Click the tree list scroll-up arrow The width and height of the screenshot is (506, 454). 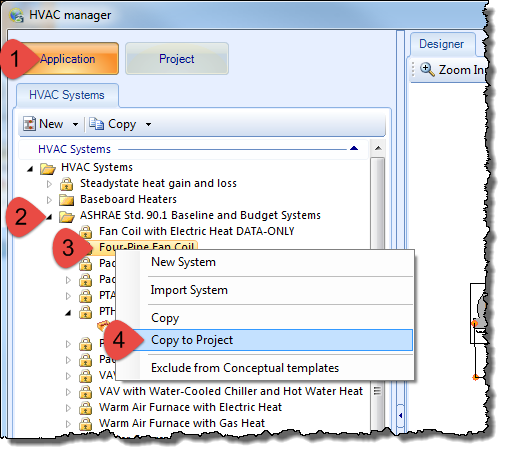[x=378, y=148]
